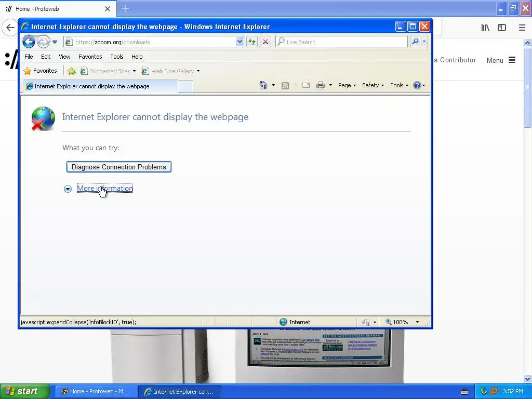Expand the address bar history dropdown
Viewport: 532px width, 399px height.
pos(240,42)
